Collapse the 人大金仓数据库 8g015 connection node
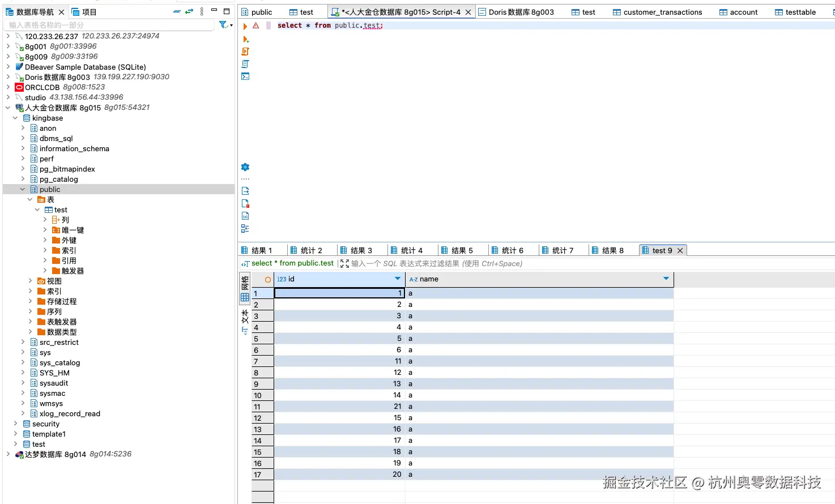Viewport: 835px width, 504px height. click(x=8, y=108)
